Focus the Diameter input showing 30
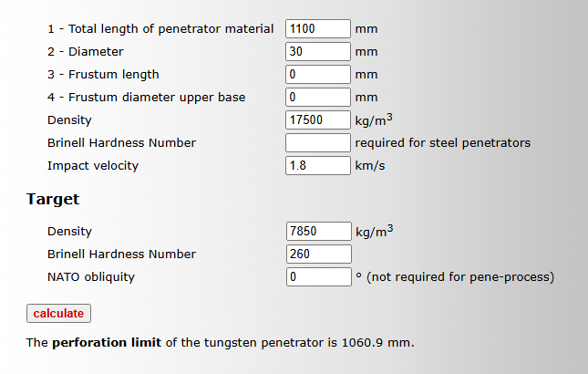The width and height of the screenshot is (588, 374). point(318,52)
